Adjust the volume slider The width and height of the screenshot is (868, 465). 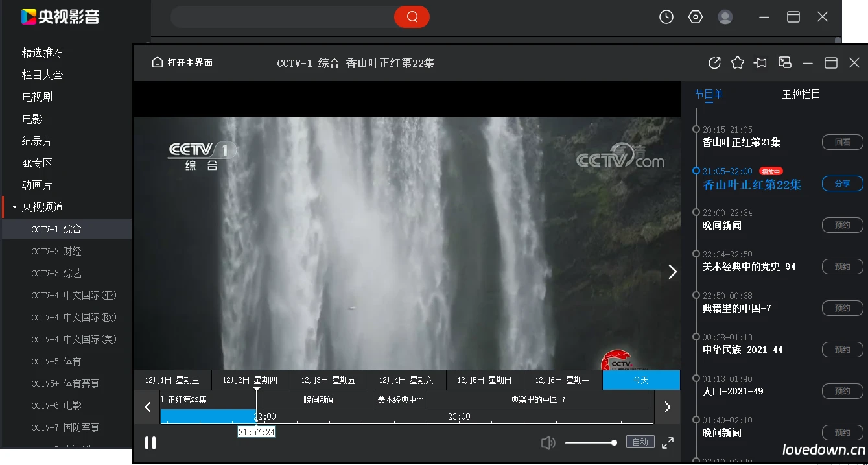(x=591, y=442)
